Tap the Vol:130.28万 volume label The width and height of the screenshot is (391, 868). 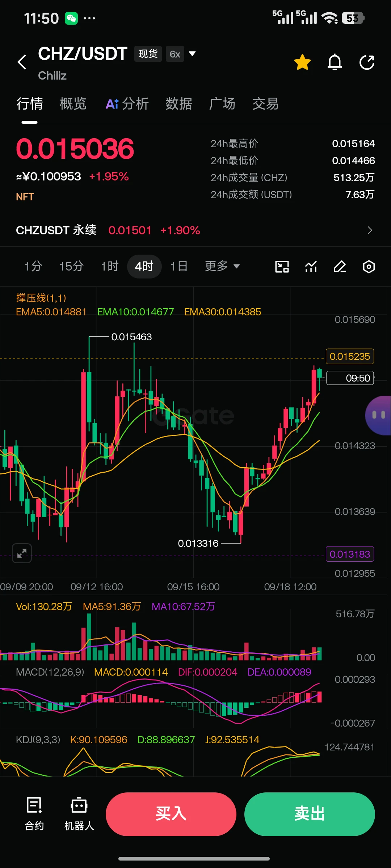point(44,607)
